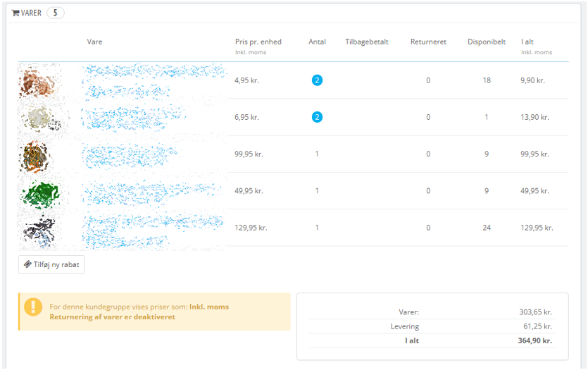Click the unit price 4,95 kr.
588x375 pixels.
(x=246, y=80)
